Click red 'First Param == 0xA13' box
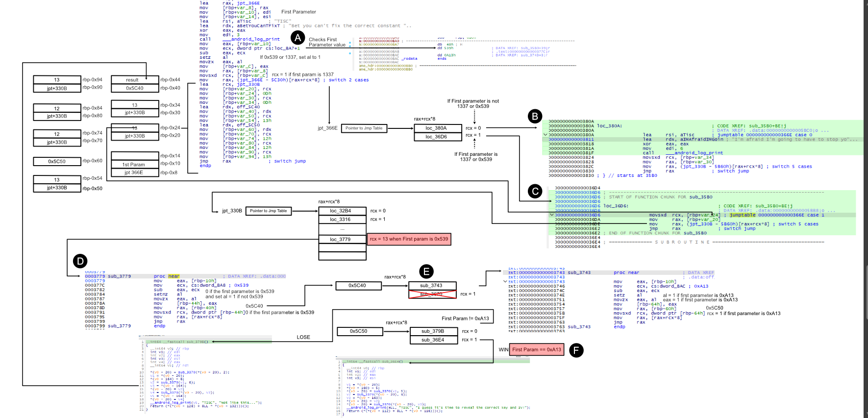This screenshot has height=418, width=868. click(537, 349)
